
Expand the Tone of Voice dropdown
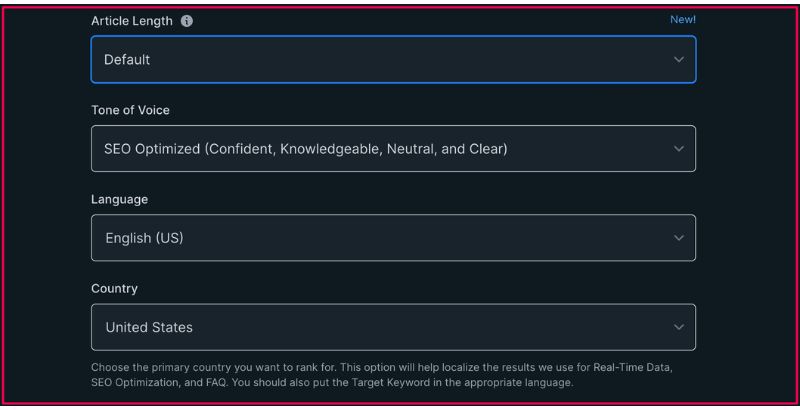[x=393, y=149]
